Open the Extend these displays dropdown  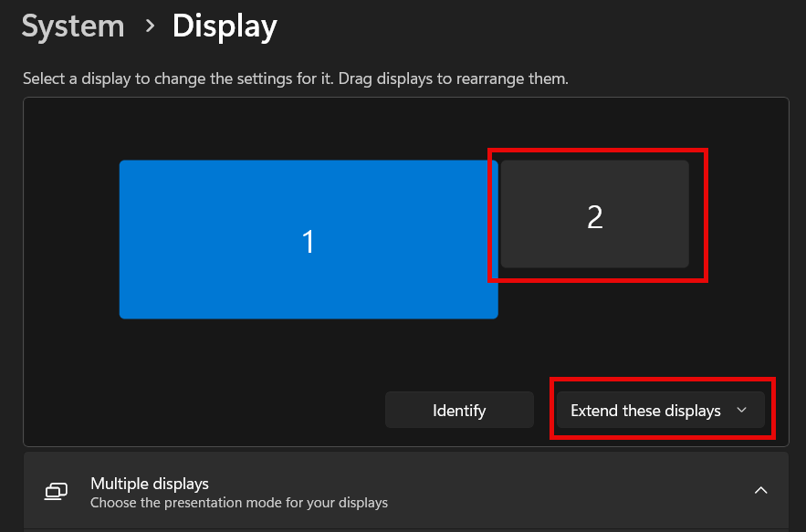click(661, 411)
